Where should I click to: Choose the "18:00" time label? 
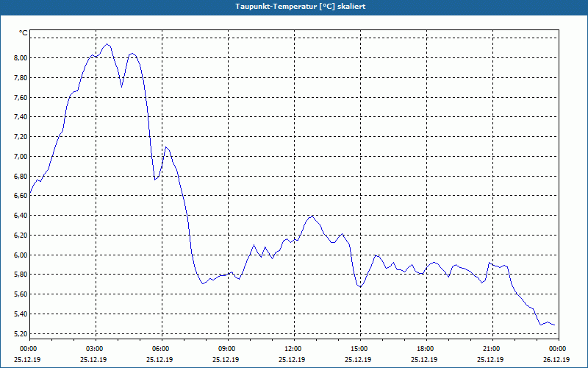pos(426,349)
